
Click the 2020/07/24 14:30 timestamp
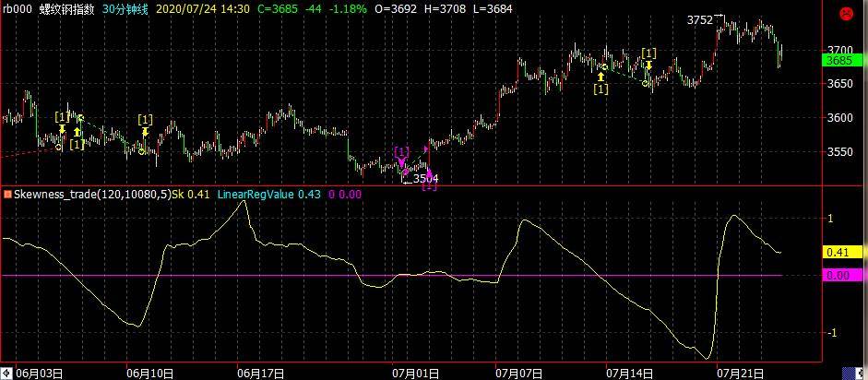coord(203,9)
